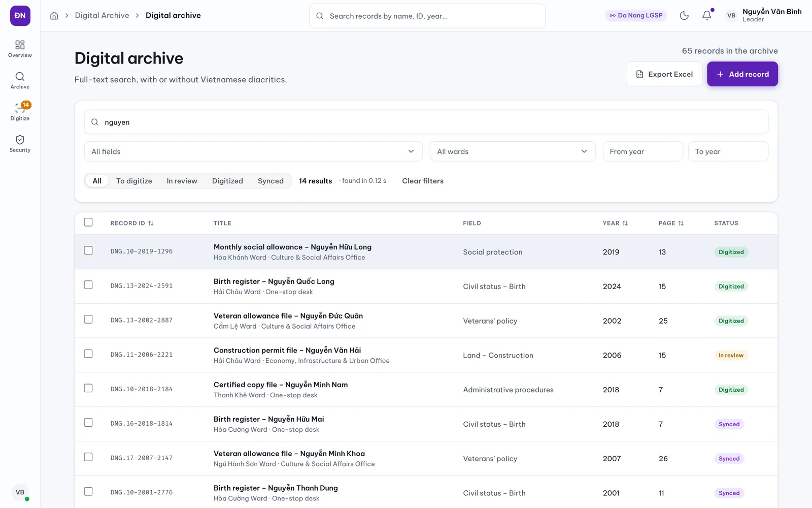The height and width of the screenshot is (508, 812).
Task: Focus the top search records field
Action: pos(427,16)
